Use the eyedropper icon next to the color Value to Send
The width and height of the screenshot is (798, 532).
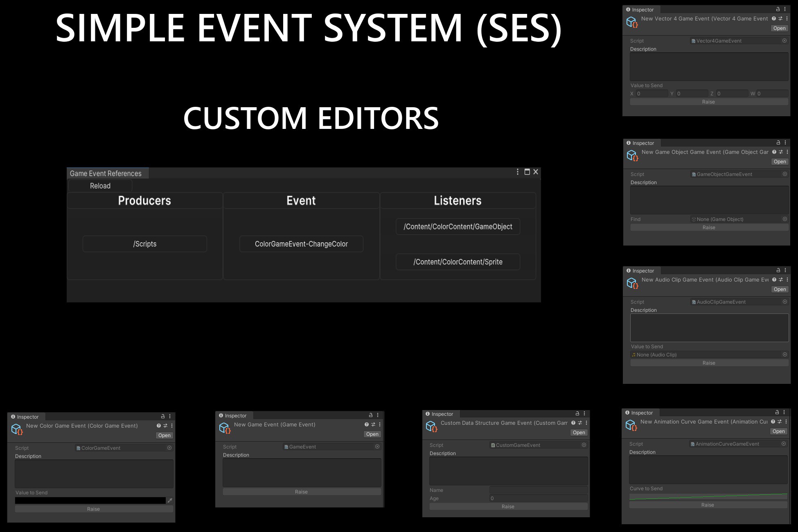click(170, 500)
